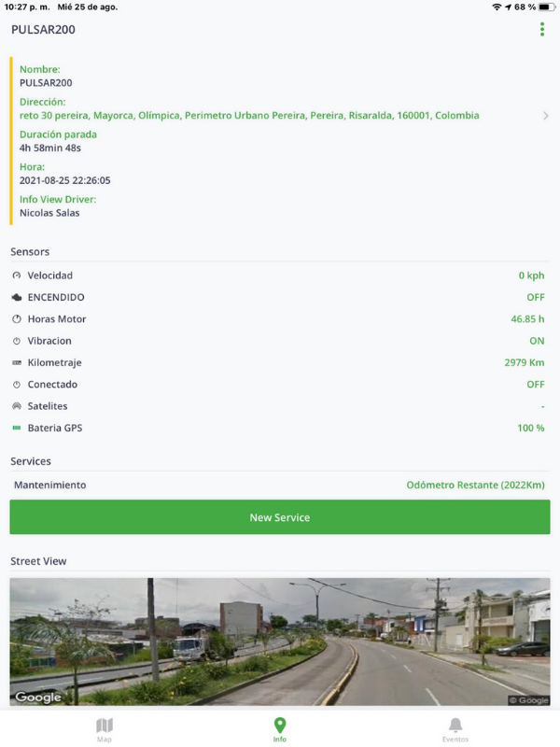Viewport: 560px width, 747px height.
Task: Tap the Horas Motor clock icon
Action: [16, 319]
